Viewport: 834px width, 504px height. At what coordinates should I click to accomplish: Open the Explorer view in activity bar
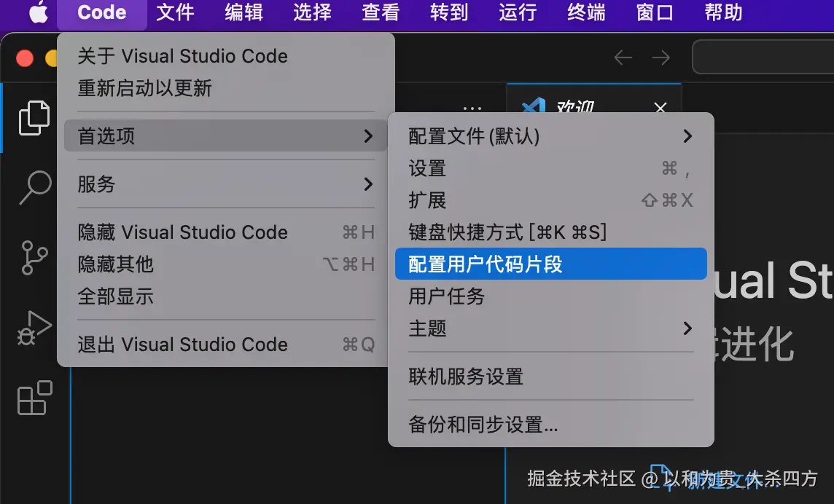(34, 117)
